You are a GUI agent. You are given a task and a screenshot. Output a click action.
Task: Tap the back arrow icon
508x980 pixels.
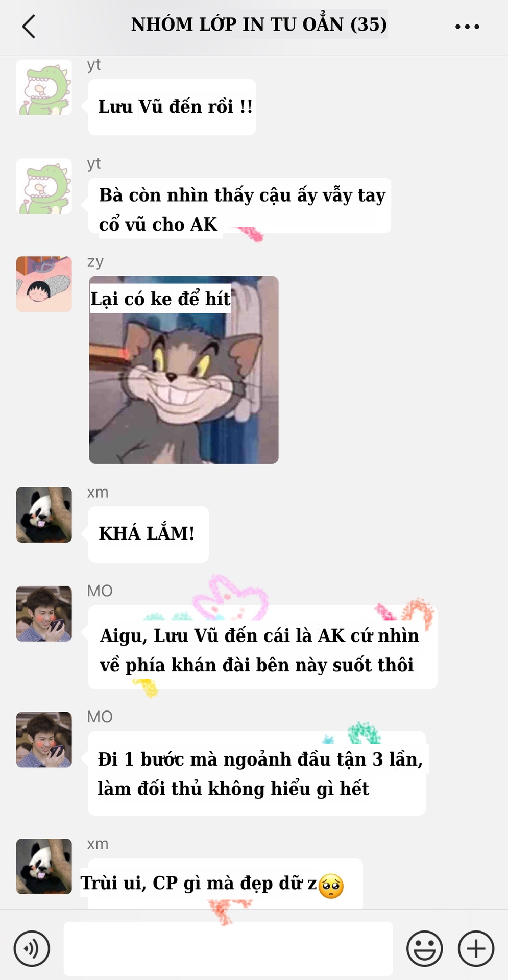(x=29, y=26)
